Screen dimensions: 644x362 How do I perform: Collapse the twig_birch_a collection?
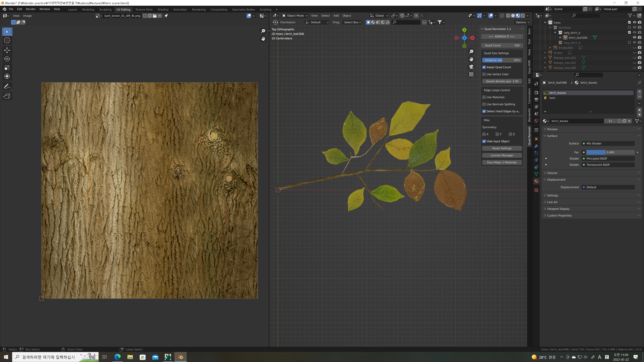point(555,33)
